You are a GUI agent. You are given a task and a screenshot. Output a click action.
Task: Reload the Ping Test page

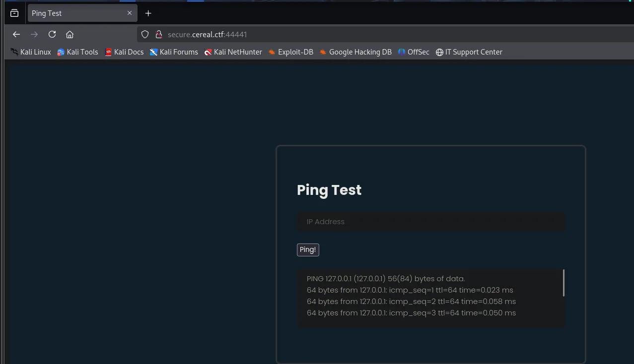point(52,34)
